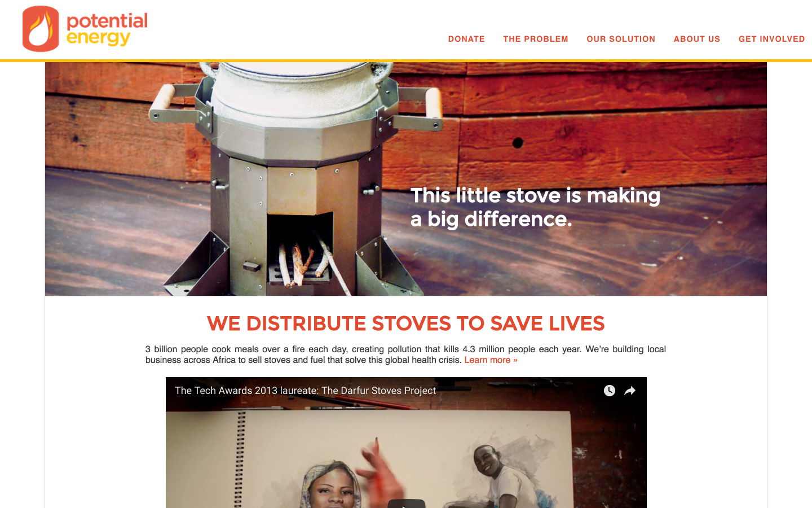
Task: Start the video with the play button
Action: click(x=406, y=503)
